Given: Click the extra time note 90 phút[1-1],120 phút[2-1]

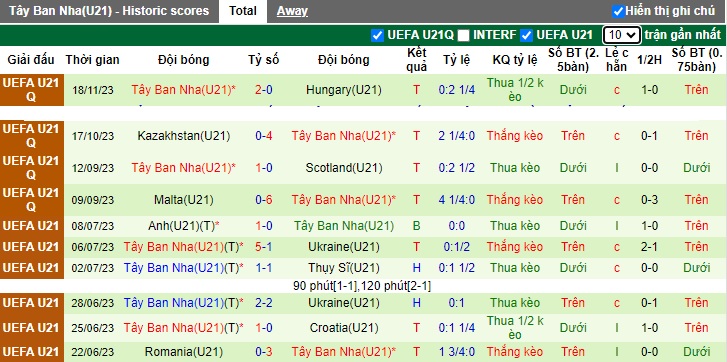Looking at the screenshot, I should (x=362, y=286).
